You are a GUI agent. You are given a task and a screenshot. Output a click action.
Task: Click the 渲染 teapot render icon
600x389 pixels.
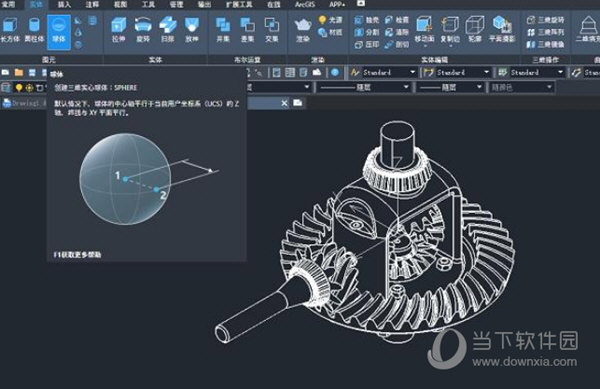303,29
